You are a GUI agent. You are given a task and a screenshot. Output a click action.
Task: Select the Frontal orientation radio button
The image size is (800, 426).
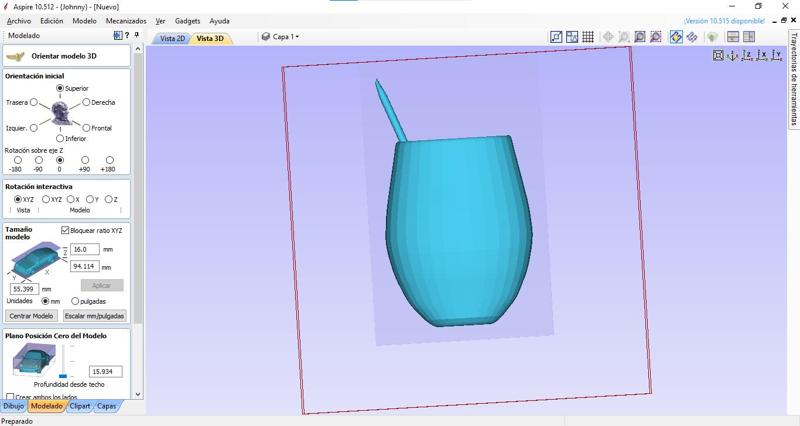[x=86, y=128]
